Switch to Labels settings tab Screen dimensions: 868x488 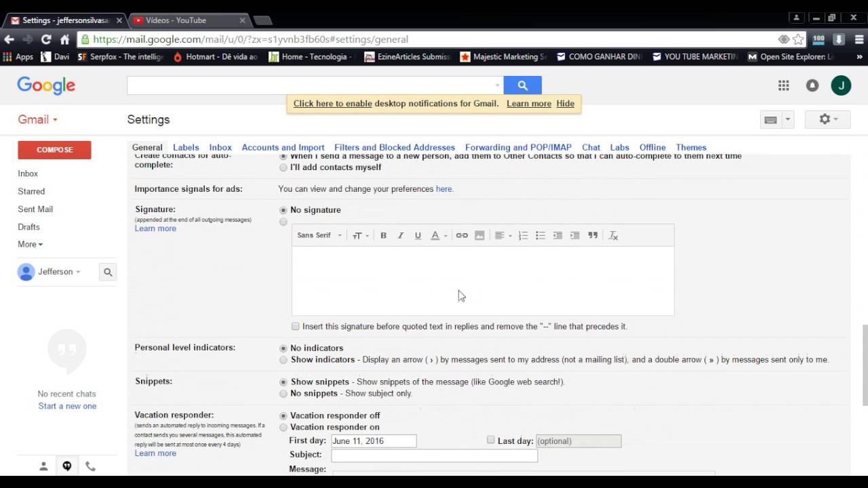pos(186,147)
